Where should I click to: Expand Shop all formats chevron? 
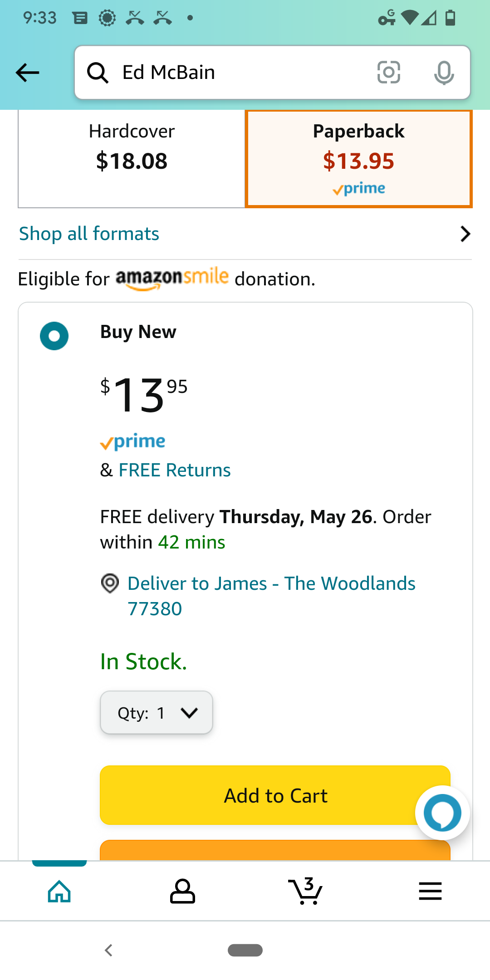pyautogui.click(x=465, y=234)
